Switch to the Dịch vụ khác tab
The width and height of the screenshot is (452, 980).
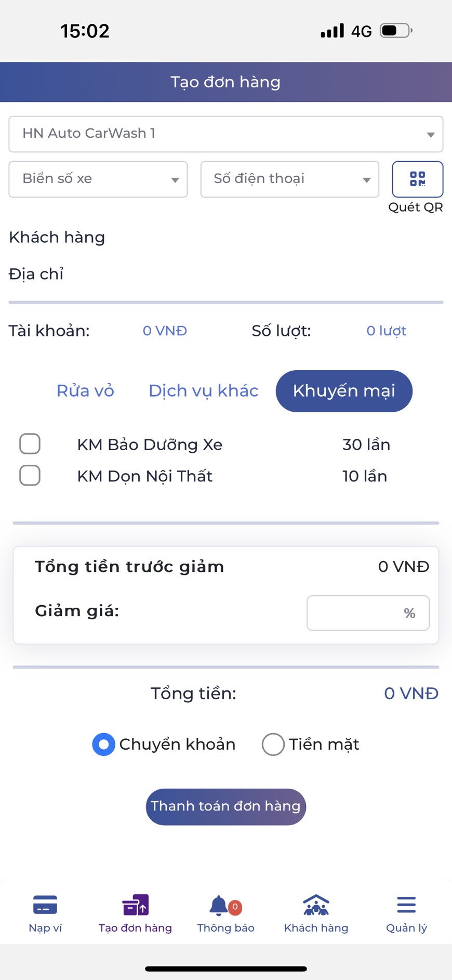(x=203, y=391)
